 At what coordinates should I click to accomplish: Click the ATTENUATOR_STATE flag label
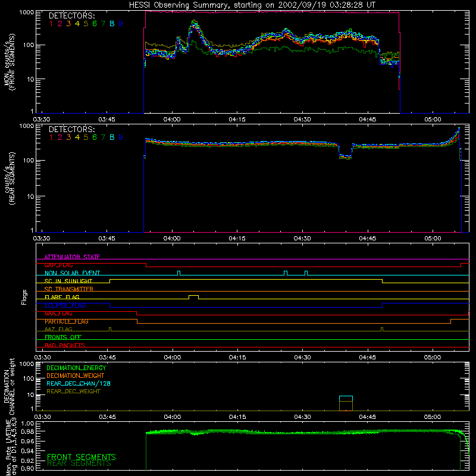pos(72,257)
